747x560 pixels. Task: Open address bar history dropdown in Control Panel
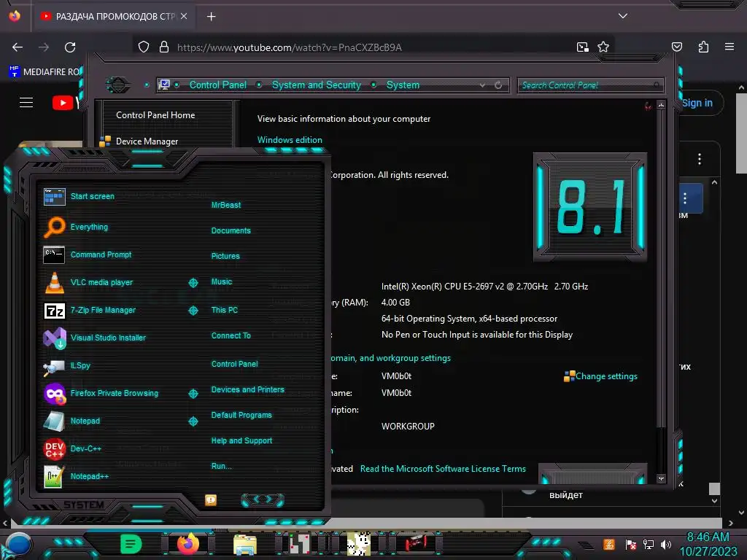[483, 85]
